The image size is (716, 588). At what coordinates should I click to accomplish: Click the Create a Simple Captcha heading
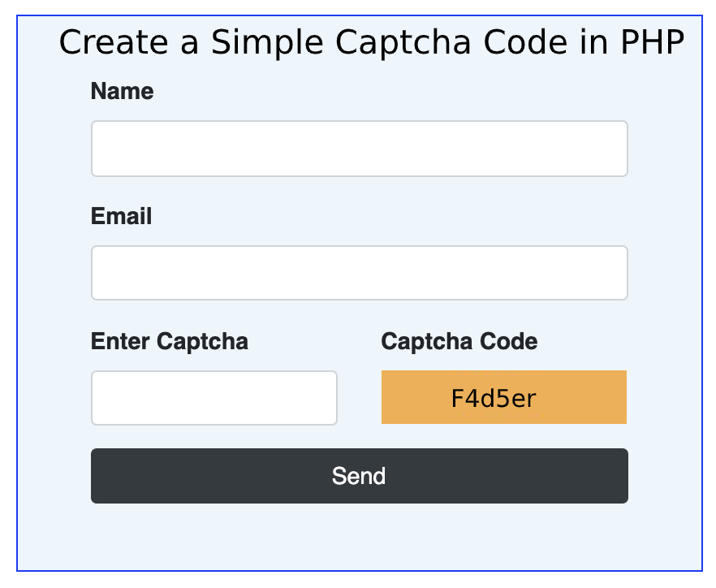point(372,42)
